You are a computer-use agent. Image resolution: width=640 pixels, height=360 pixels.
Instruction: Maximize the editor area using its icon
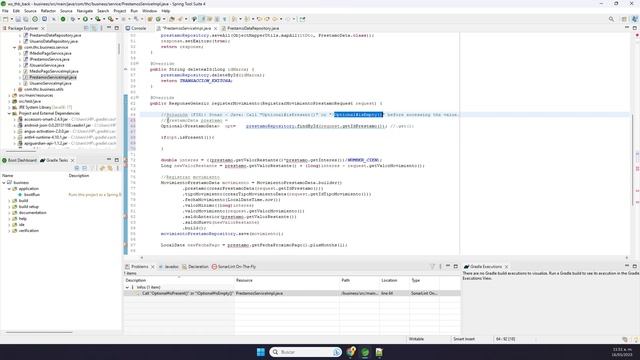635,28
